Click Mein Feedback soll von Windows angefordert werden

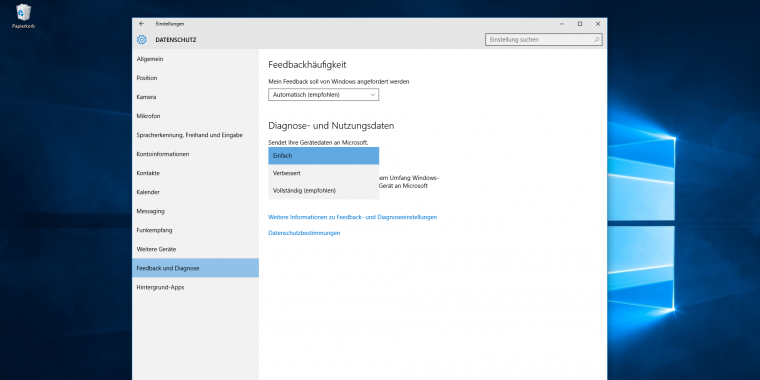pos(338,82)
